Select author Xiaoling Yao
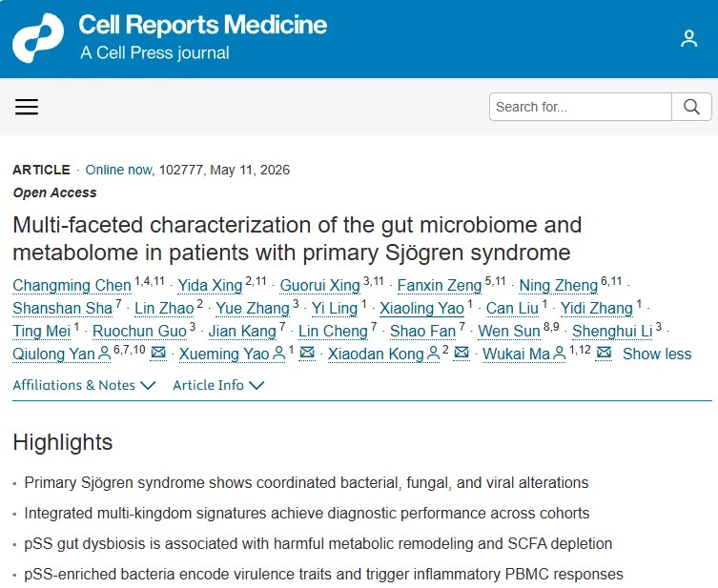Viewport: 718px width, 588px height. click(421, 308)
